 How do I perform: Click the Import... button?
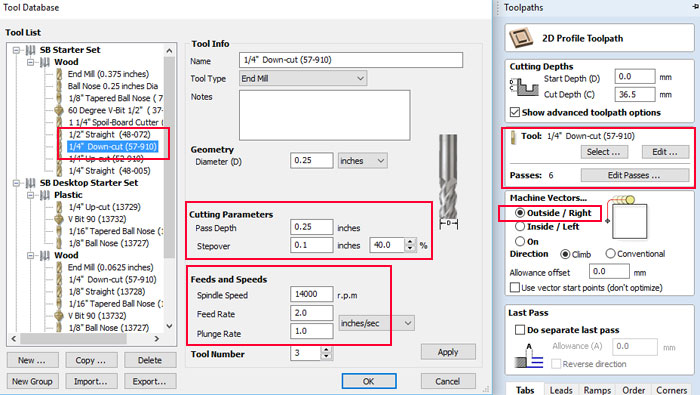[92, 382]
